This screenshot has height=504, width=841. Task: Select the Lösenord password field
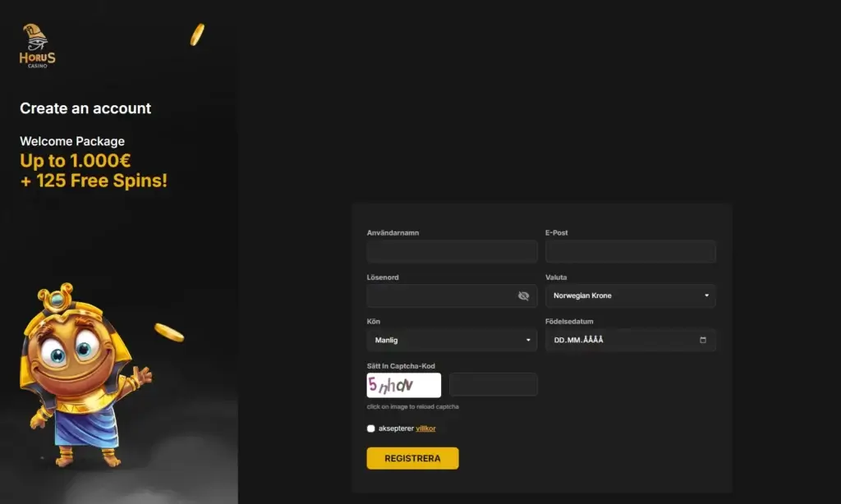coord(452,296)
